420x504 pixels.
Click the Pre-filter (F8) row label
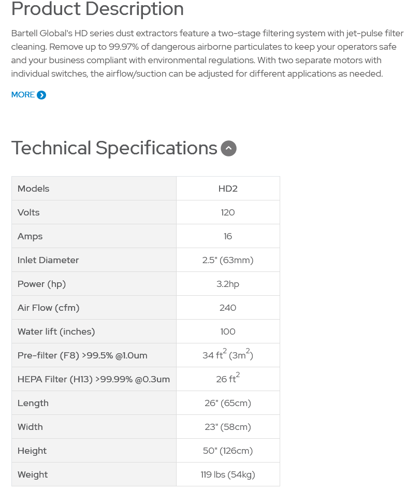[x=82, y=355]
